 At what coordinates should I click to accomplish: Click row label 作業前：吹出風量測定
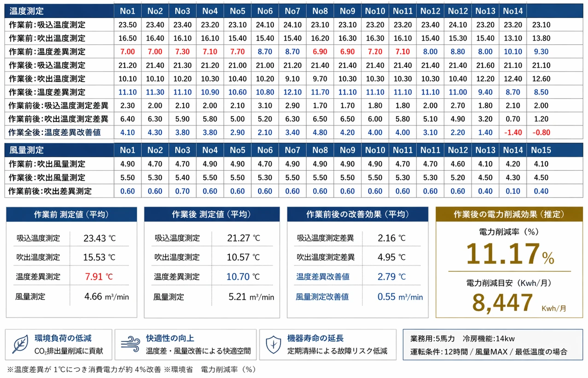point(47,164)
